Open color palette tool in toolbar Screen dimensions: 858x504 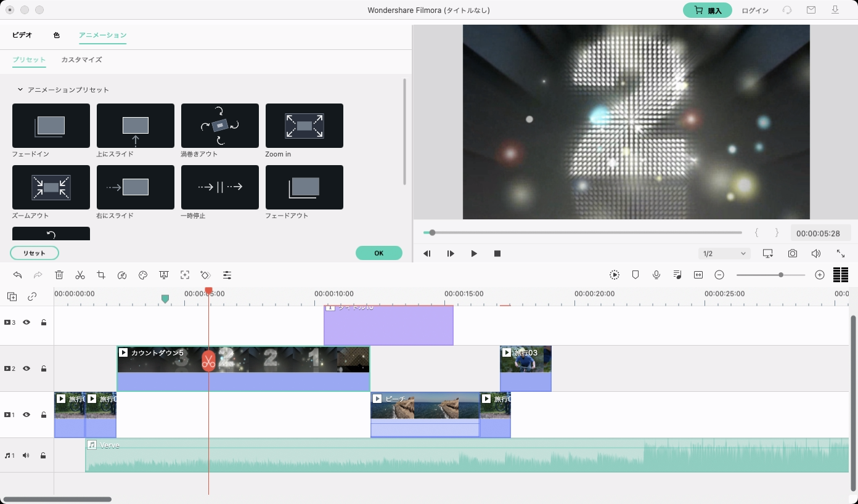pos(143,275)
